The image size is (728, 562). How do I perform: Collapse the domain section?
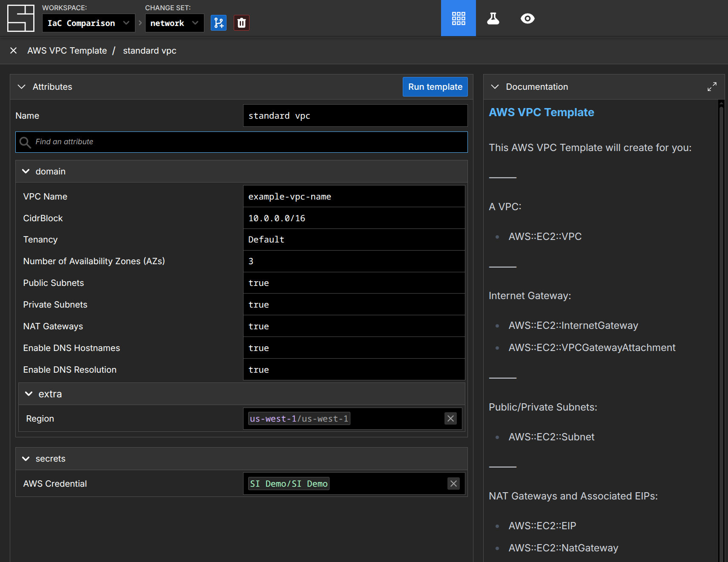[26, 171]
